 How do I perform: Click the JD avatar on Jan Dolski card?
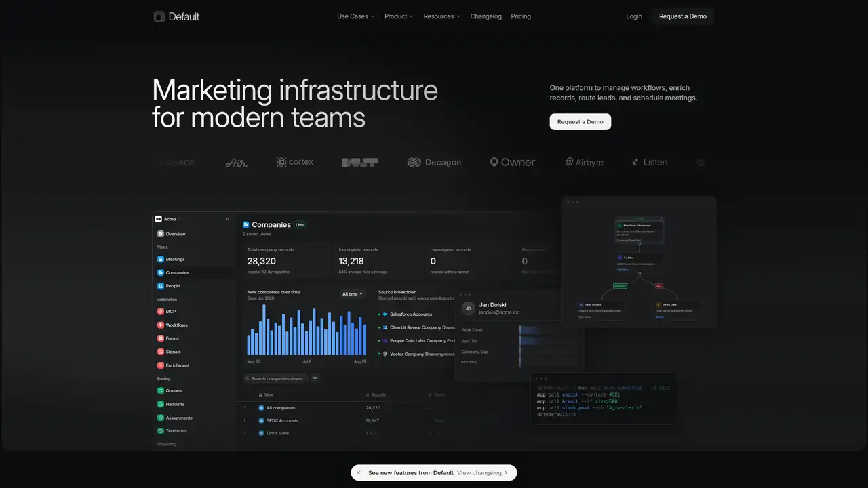coord(468,308)
